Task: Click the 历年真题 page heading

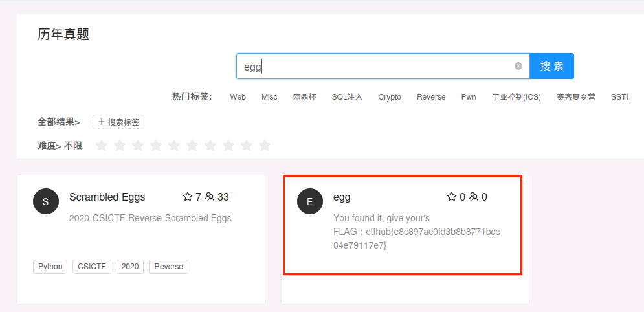Action: click(x=63, y=34)
